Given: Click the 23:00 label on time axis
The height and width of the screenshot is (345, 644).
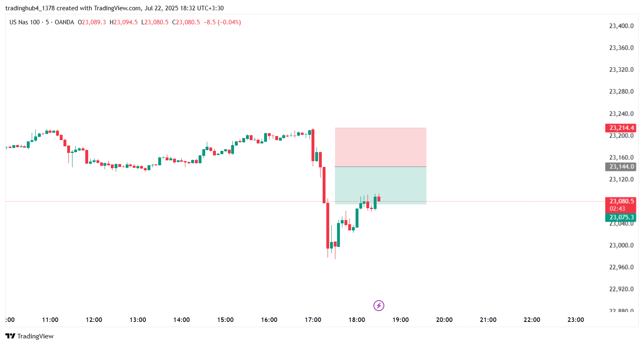Looking at the screenshot, I should click(576, 319).
